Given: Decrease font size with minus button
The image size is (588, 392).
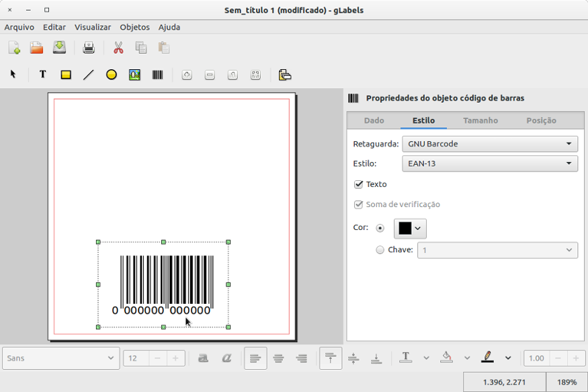Looking at the screenshot, I should tap(157, 358).
